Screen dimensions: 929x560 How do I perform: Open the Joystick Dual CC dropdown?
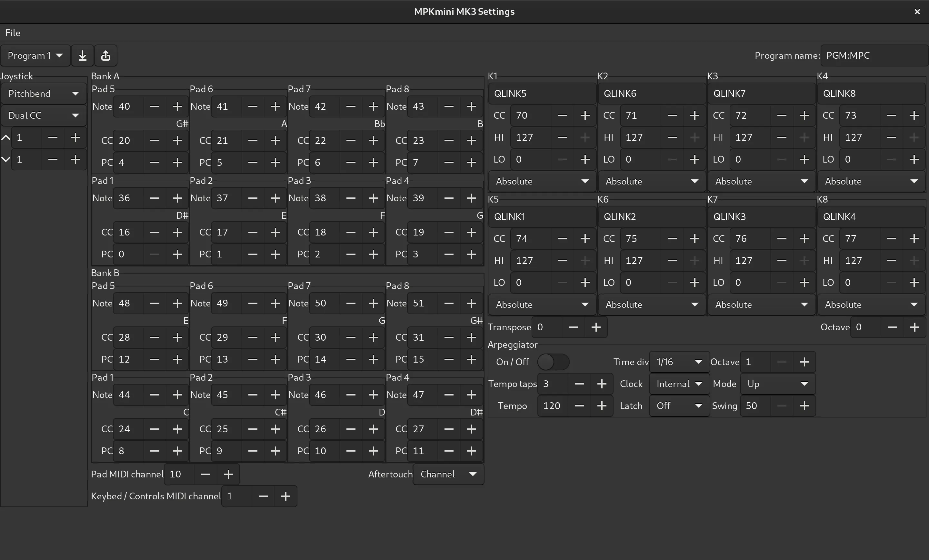click(x=44, y=115)
